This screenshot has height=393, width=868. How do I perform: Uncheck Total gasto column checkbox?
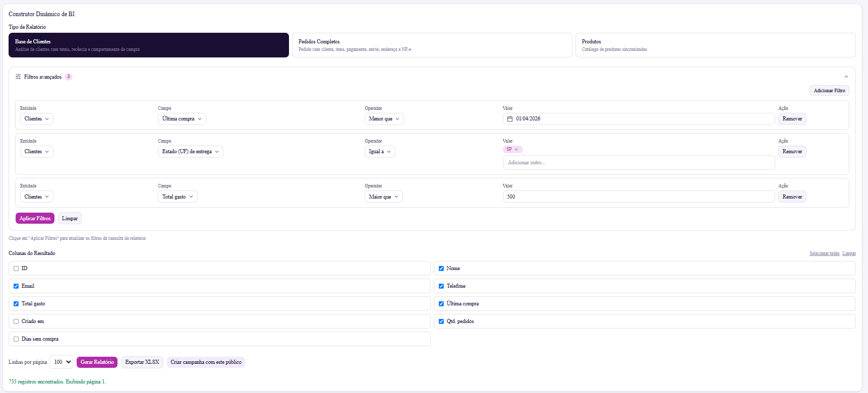[x=16, y=304]
